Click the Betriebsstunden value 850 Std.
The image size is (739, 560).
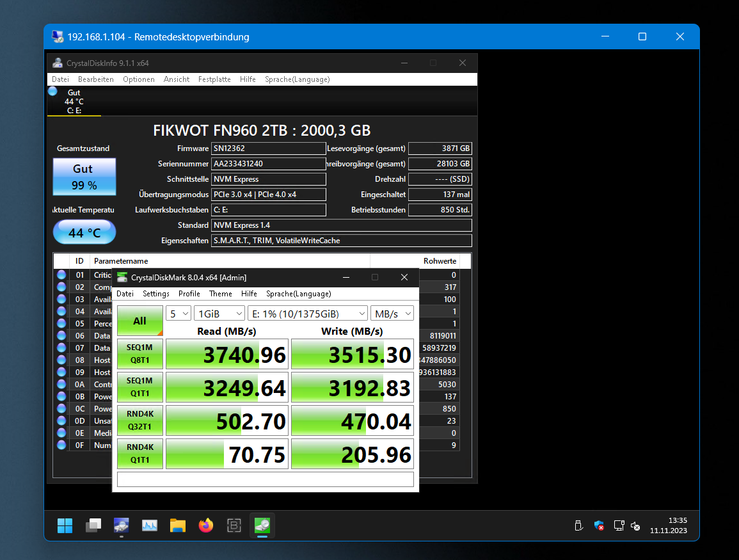440,210
